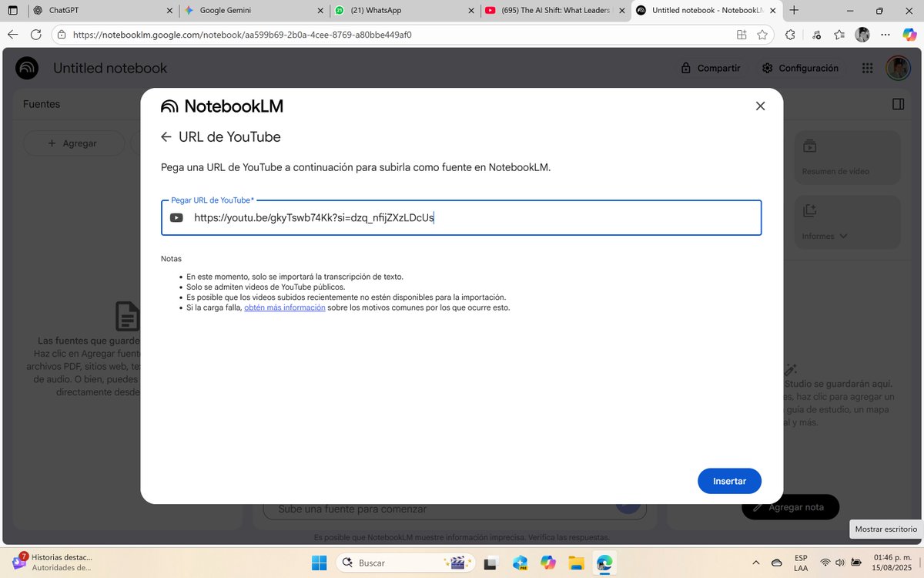
Task: Open the Wi-Fi network tray icon
Action: click(x=825, y=563)
